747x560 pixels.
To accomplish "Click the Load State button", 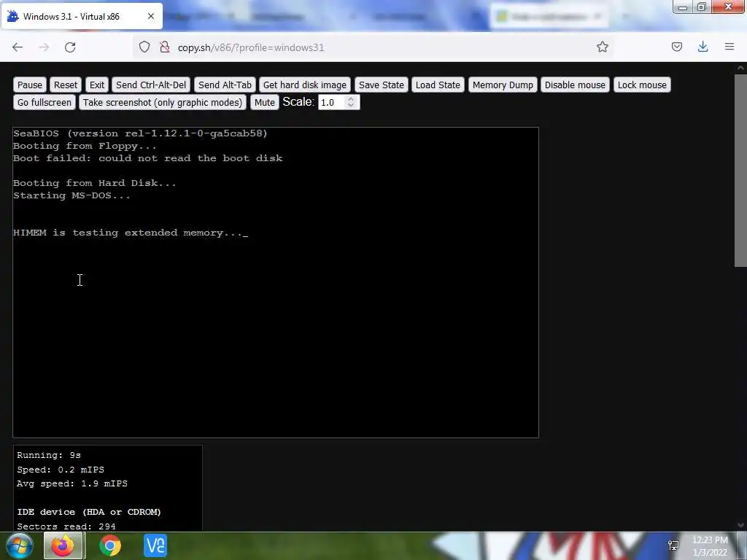I will tap(438, 85).
